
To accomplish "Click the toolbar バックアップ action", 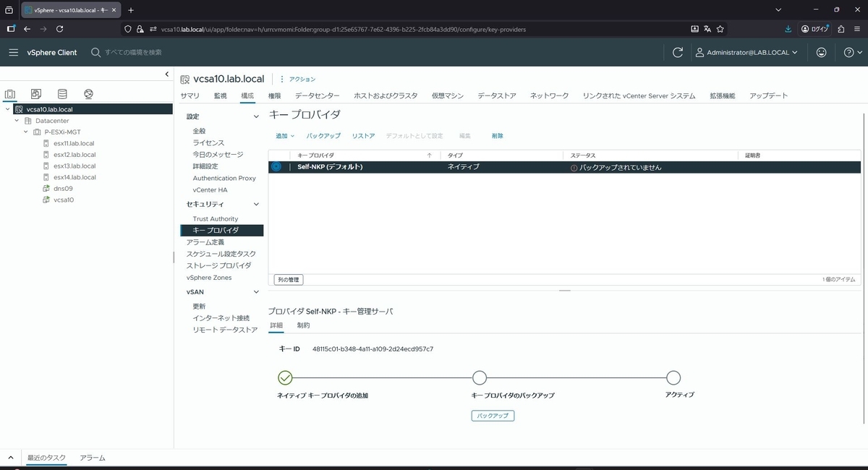I will pyautogui.click(x=323, y=136).
